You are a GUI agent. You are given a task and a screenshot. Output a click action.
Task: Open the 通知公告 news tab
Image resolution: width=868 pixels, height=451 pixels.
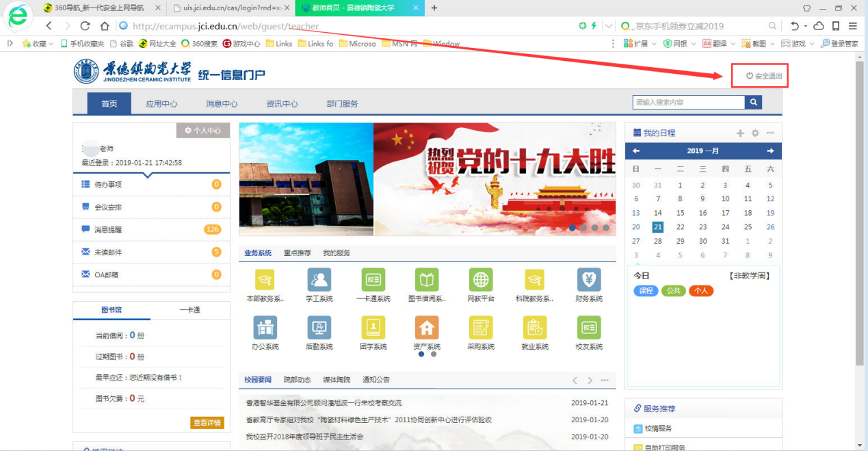(376, 380)
